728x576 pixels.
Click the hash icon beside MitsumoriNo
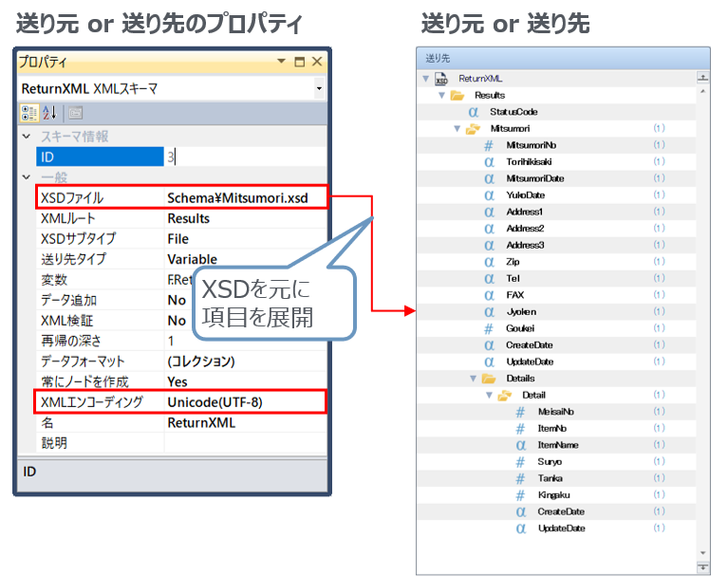click(x=489, y=145)
